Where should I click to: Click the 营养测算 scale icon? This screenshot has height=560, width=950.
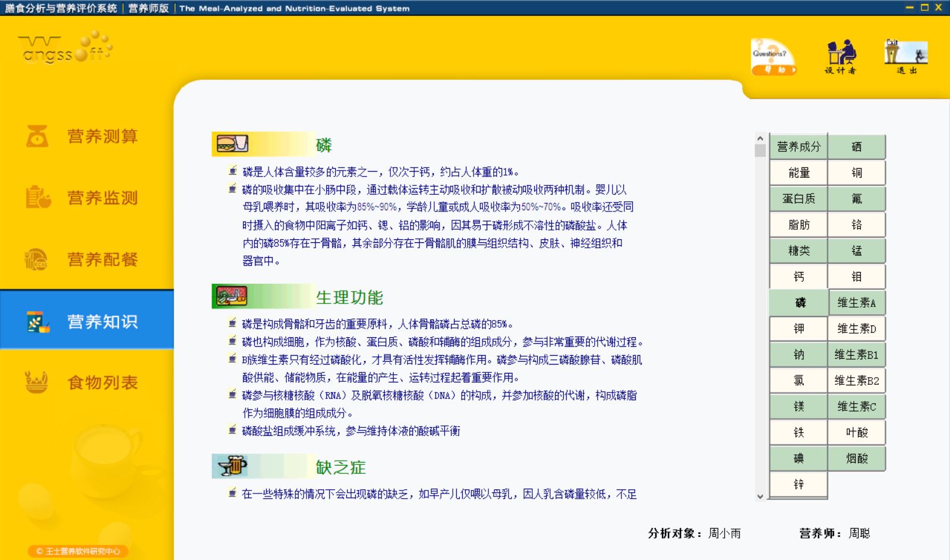(37, 136)
